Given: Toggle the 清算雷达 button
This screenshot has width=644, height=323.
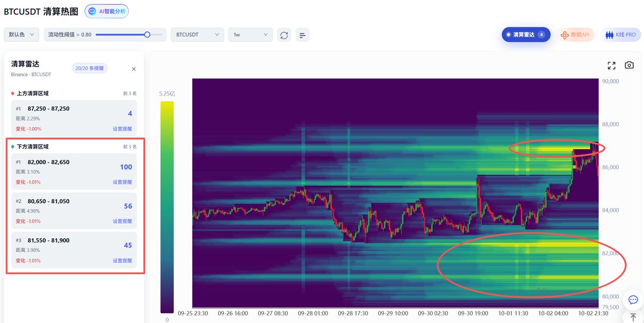Looking at the screenshot, I should (x=526, y=35).
